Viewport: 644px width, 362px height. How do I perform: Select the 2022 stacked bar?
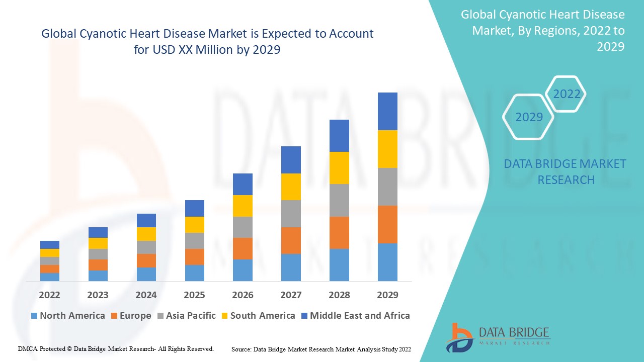pyautogui.click(x=50, y=260)
